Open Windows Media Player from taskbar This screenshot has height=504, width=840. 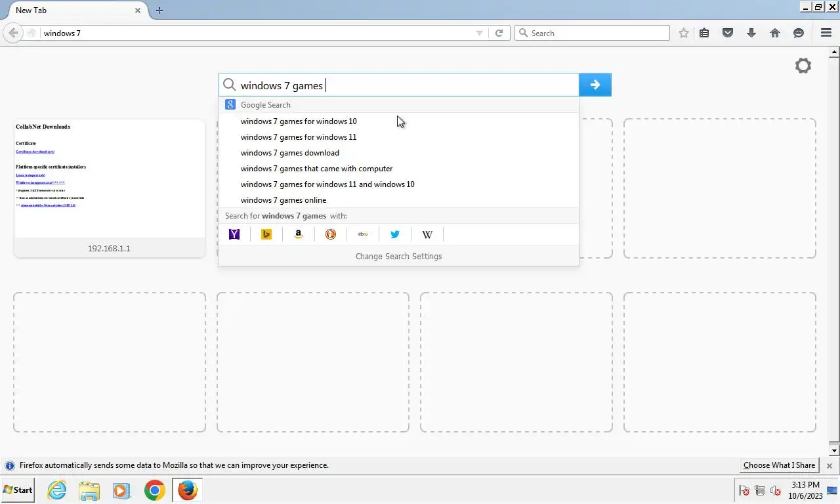pyautogui.click(x=121, y=490)
